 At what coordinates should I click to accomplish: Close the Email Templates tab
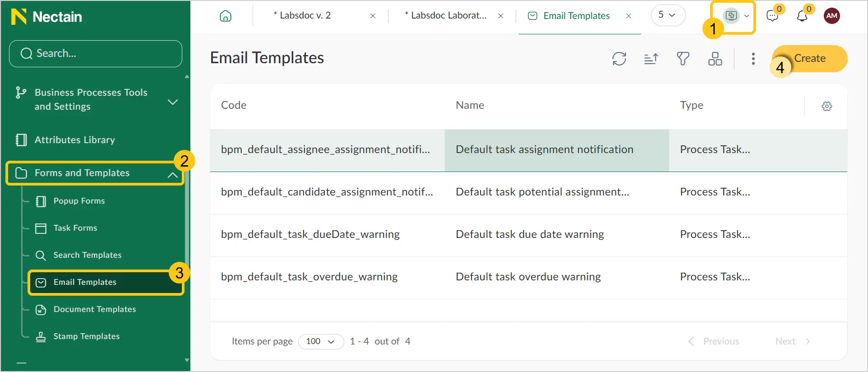click(628, 16)
